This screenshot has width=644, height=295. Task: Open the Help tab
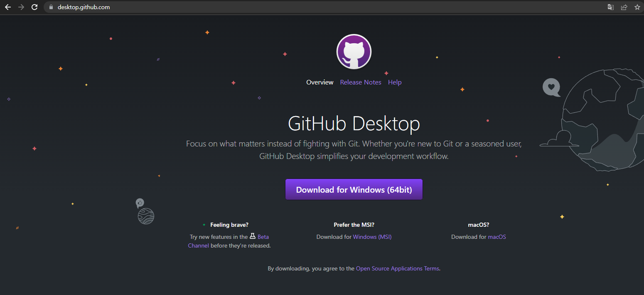[x=395, y=82]
